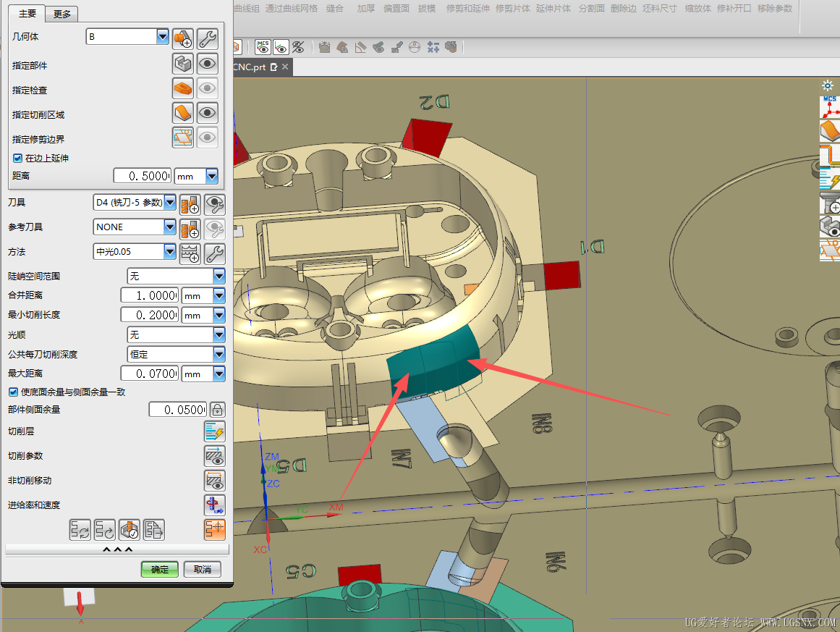
Task: Uncheck the 在边上延伸 checkbox
Action: 17,158
